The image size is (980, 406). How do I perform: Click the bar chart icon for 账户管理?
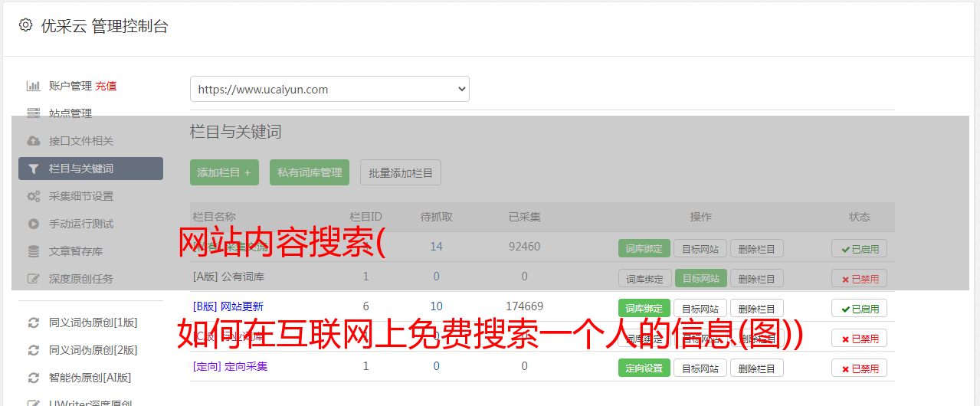pos(34,86)
